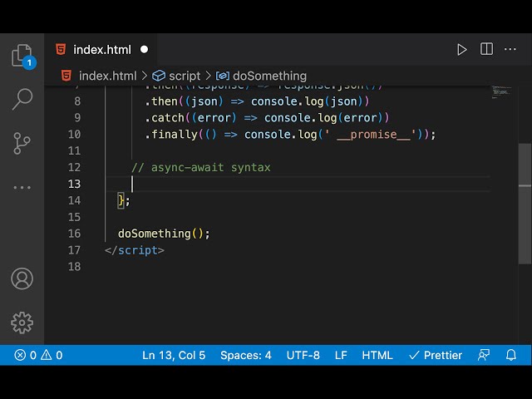Click the code minimap preview
Screen dimensions: 532x399
pyautogui.click(x=501, y=92)
